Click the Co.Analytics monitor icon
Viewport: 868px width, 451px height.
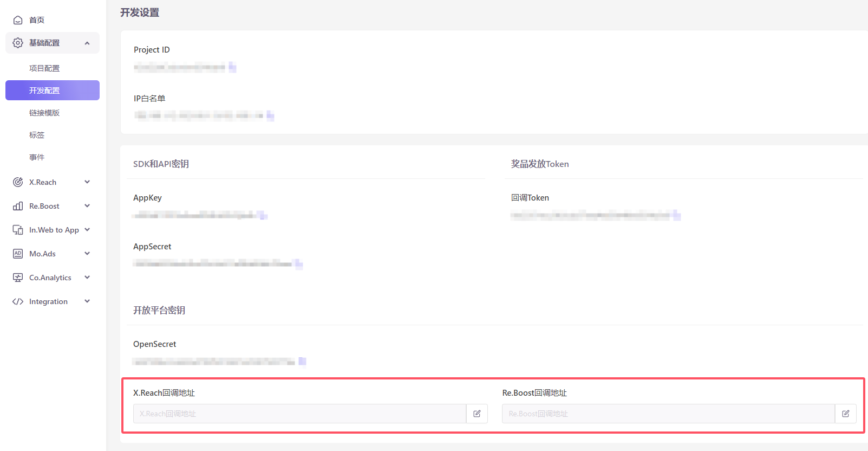tap(18, 278)
